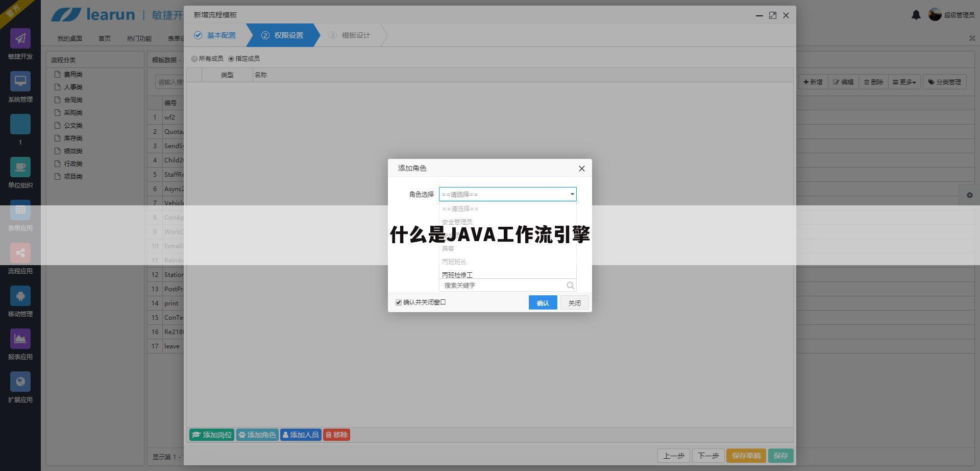Click the 确认 button in the dialog
The image size is (980, 471).
click(x=543, y=302)
